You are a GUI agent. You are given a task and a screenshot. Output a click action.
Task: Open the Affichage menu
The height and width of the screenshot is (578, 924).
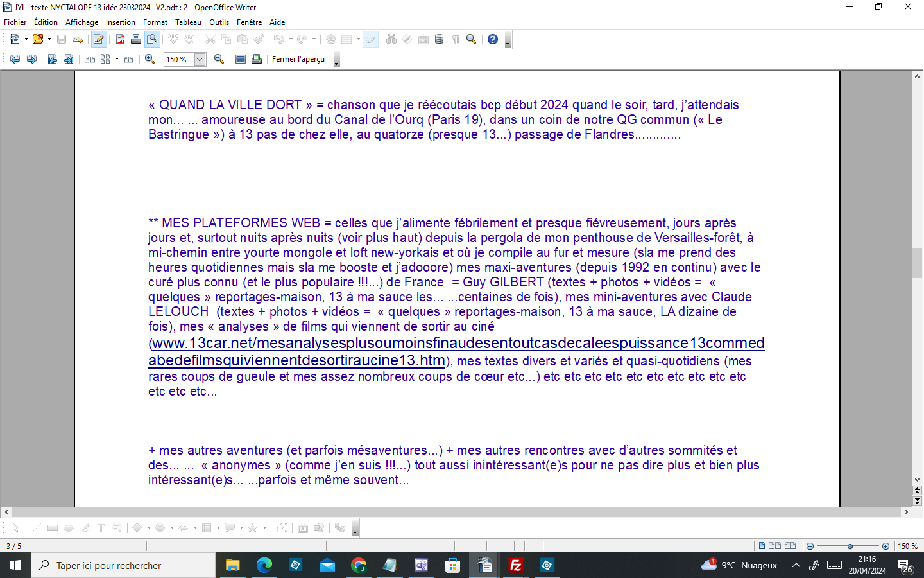pos(81,22)
